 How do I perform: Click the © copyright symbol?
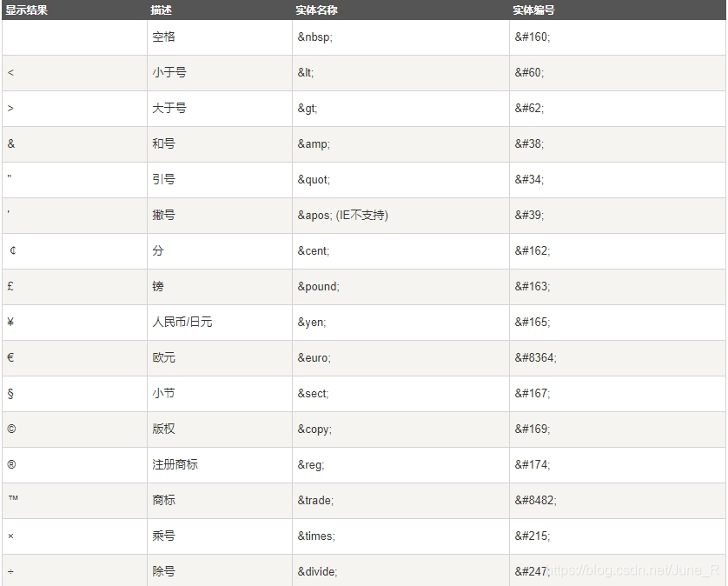[x=11, y=429]
